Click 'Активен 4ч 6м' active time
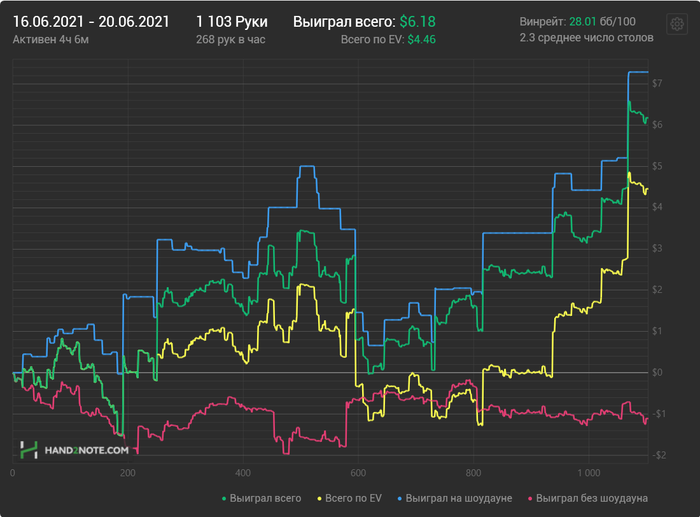Screen dimensions: 700x517 coord(50,40)
